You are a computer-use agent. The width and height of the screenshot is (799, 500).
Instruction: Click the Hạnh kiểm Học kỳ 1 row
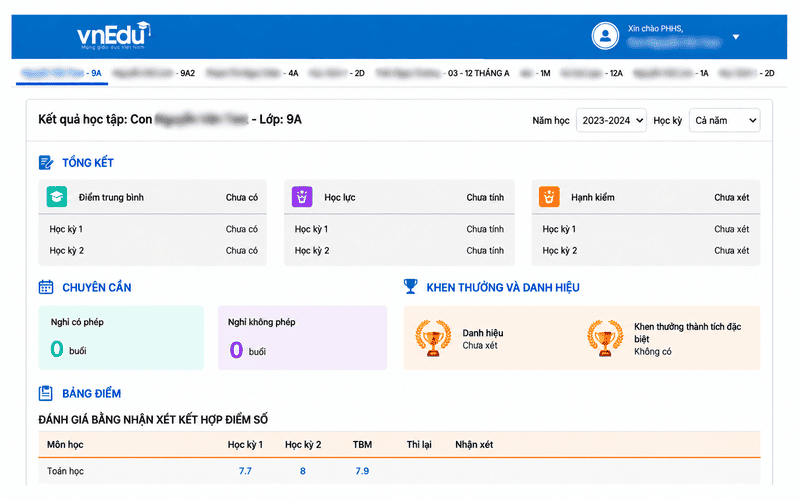pyautogui.click(x=646, y=229)
